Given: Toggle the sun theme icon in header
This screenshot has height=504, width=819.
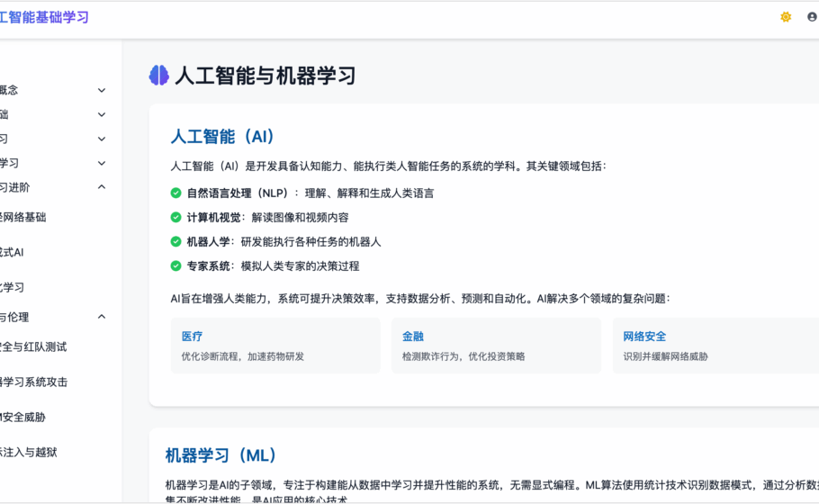Looking at the screenshot, I should point(786,17).
